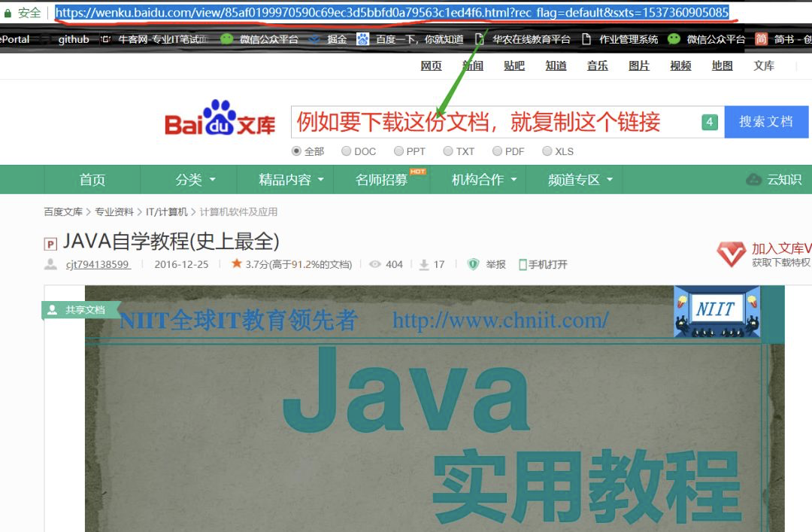
Task: Click the Baidu paw bookmark icon
Action: pyautogui.click(x=363, y=39)
